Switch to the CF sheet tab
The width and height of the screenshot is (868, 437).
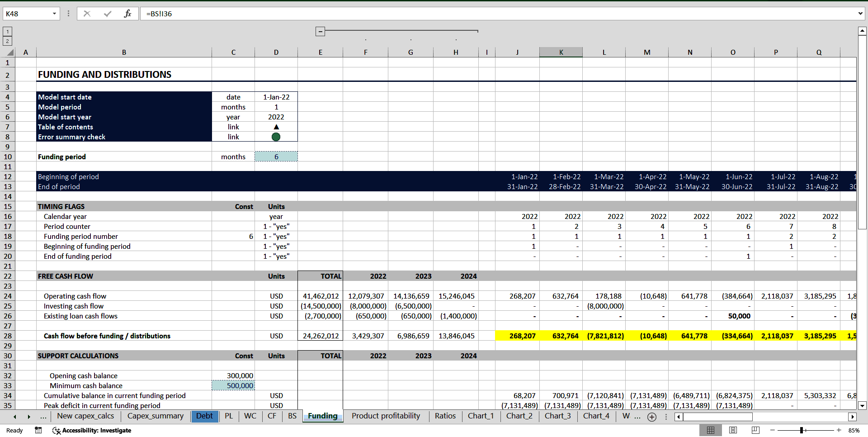point(272,416)
